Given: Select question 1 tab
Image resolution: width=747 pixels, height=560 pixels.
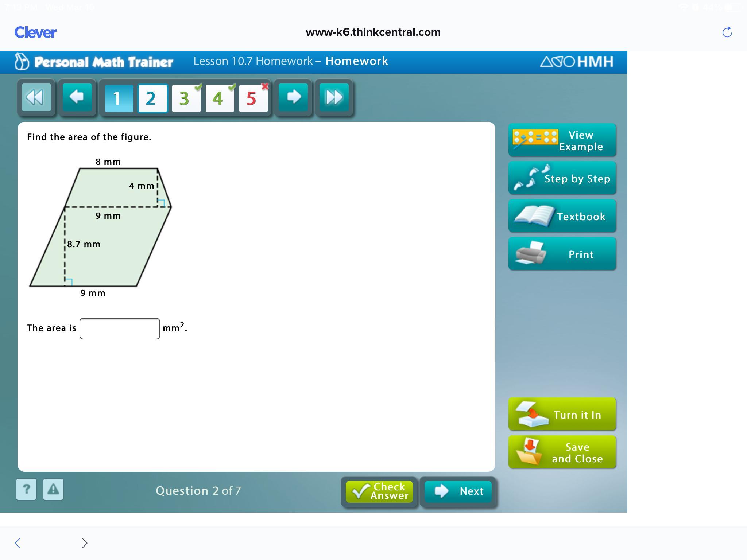Looking at the screenshot, I should click(119, 98).
